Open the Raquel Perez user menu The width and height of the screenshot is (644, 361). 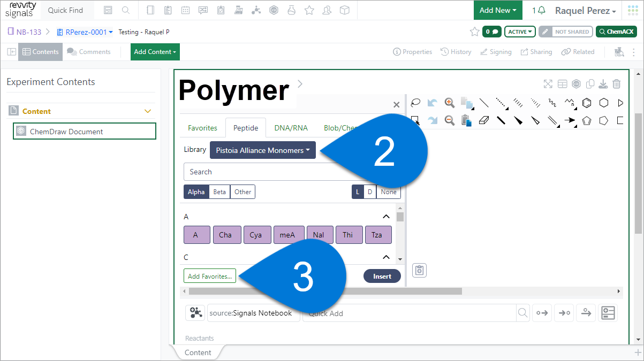pos(585,11)
